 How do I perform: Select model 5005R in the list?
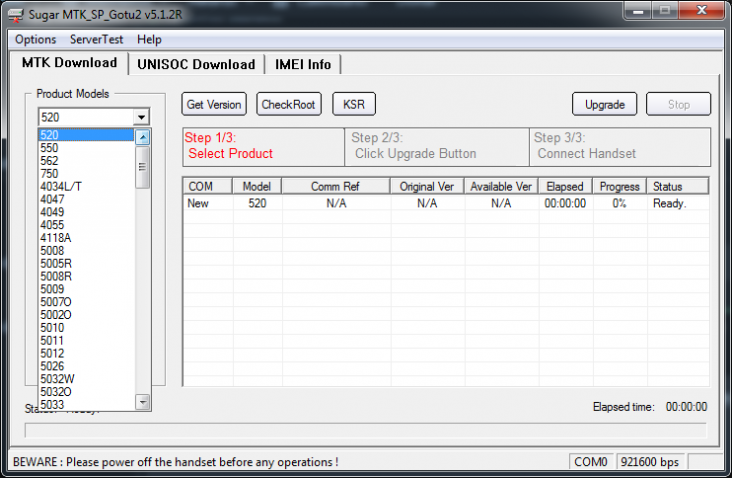[86, 263]
